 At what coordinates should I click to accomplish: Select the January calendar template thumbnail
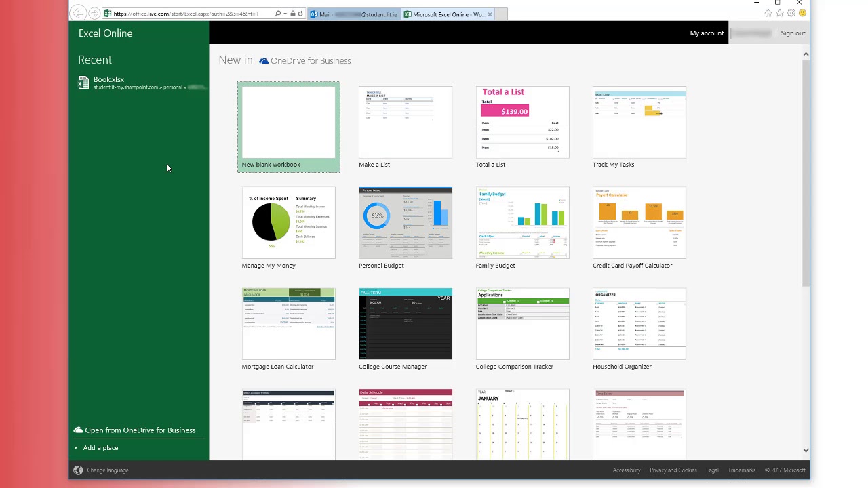(522, 424)
